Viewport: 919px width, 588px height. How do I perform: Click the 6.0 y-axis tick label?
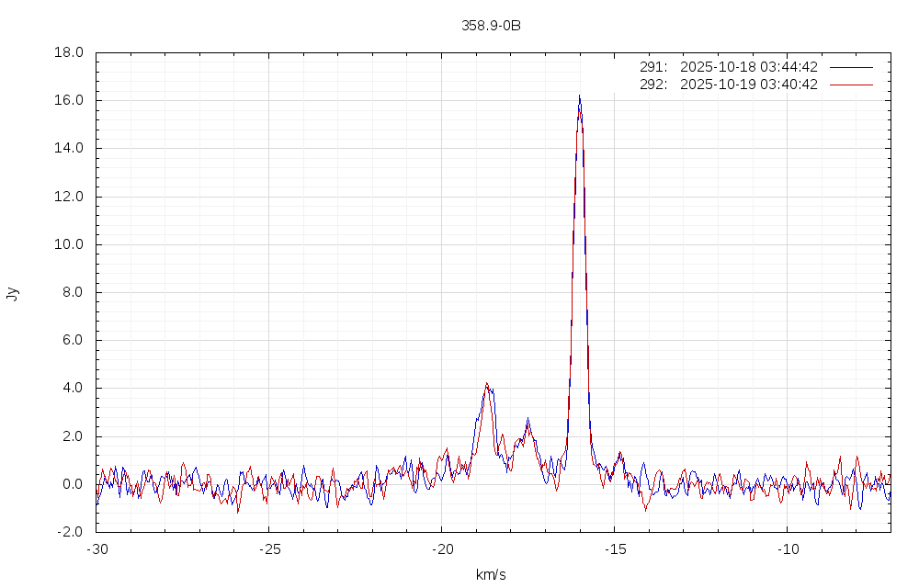74,340
